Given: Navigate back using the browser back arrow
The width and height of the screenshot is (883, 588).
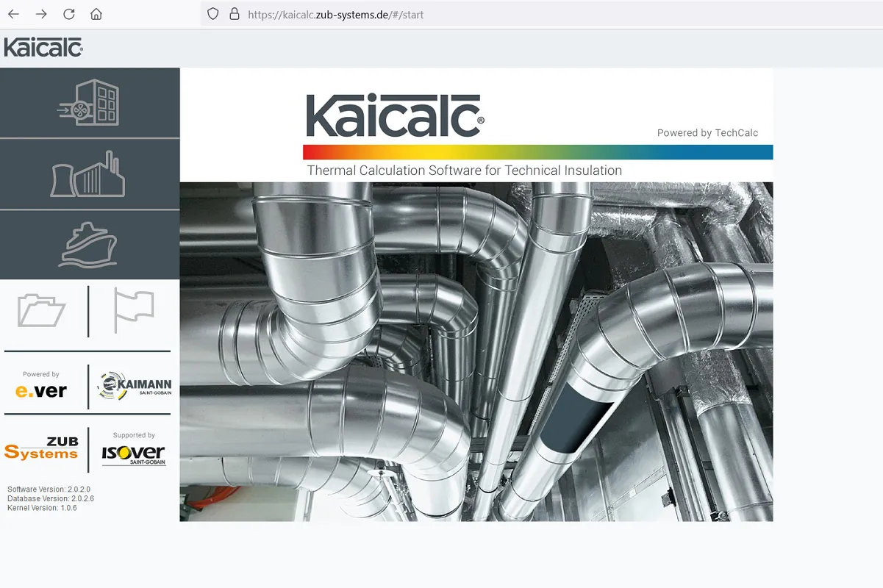Looking at the screenshot, I should coord(12,13).
